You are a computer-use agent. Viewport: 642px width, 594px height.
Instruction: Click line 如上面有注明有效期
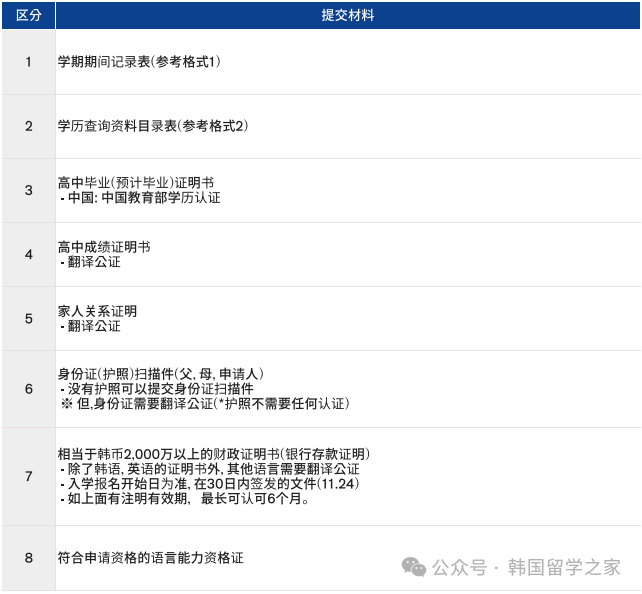coord(185,499)
